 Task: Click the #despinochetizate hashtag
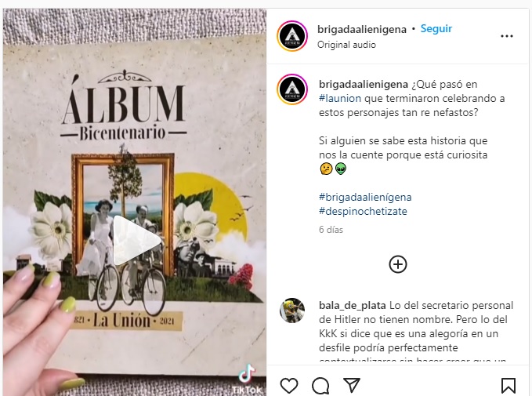pyautogui.click(x=363, y=211)
